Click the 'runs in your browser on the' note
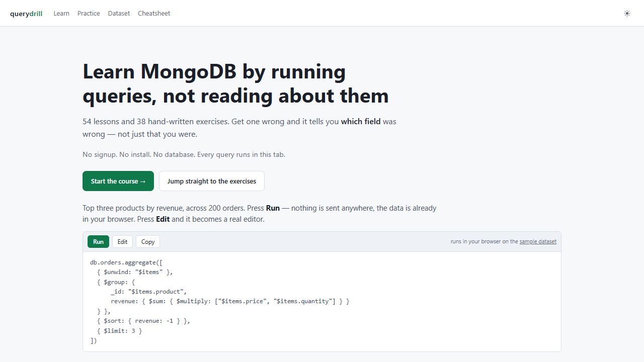Screen dimensions: 644x362 click(485, 241)
